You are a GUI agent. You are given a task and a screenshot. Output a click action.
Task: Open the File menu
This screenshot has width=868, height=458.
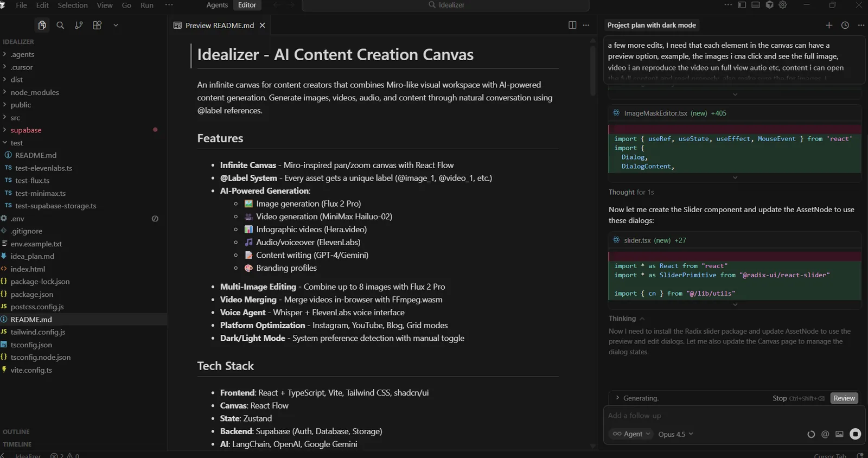pyautogui.click(x=22, y=5)
